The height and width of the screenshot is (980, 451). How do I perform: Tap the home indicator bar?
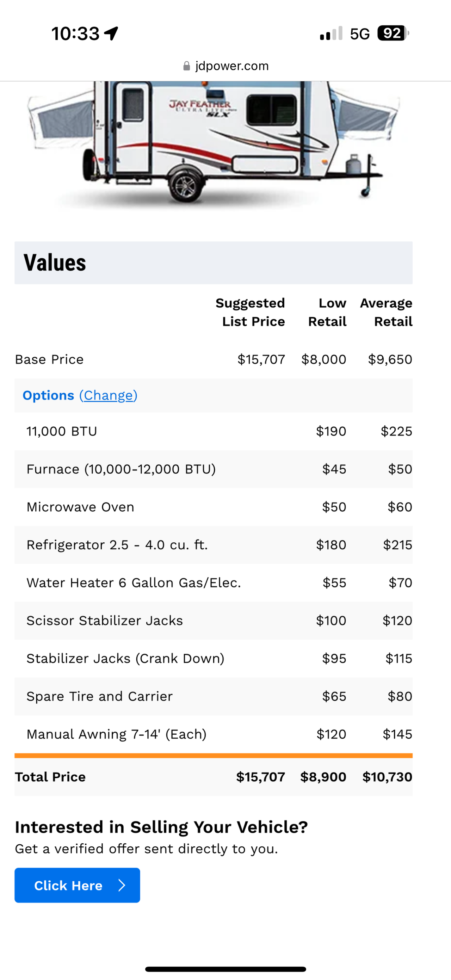pyautogui.click(x=225, y=969)
